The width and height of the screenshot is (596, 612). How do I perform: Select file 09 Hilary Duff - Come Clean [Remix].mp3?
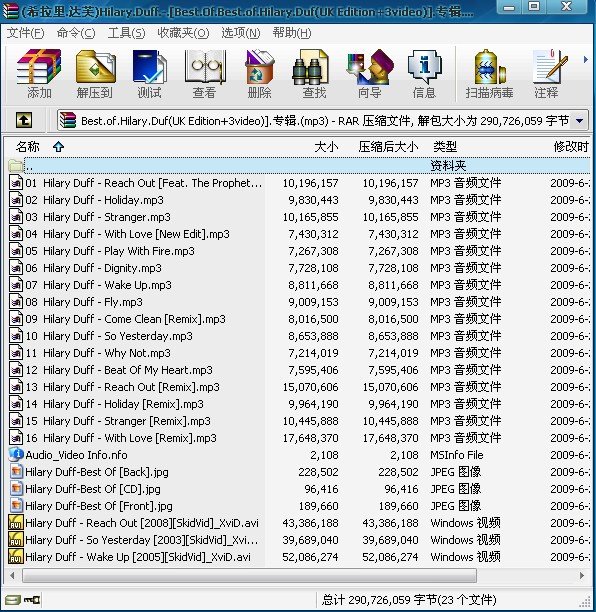click(x=125, y=319)
